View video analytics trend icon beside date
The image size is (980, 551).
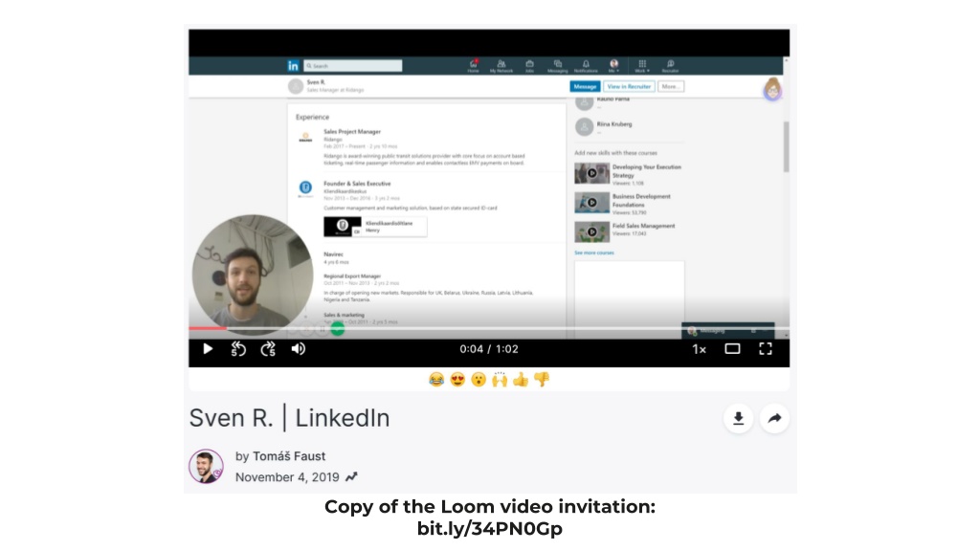[x=351, y=477]
